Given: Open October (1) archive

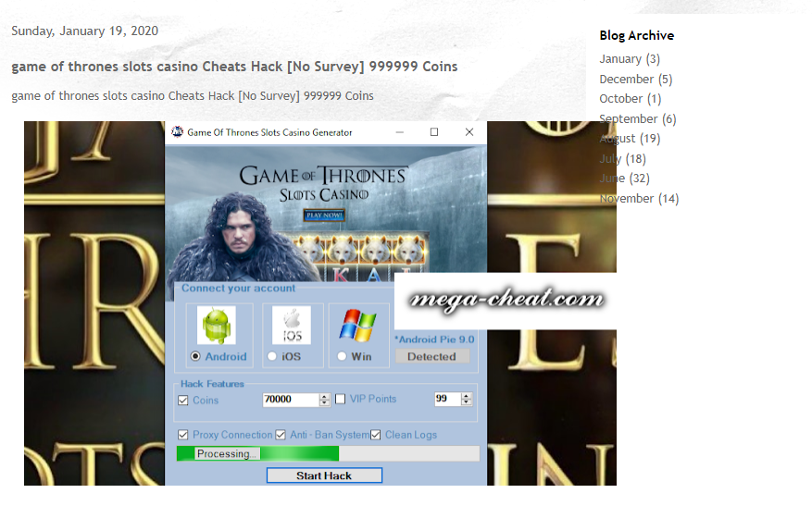Looking at the screenshot, I should pos(631,99).
